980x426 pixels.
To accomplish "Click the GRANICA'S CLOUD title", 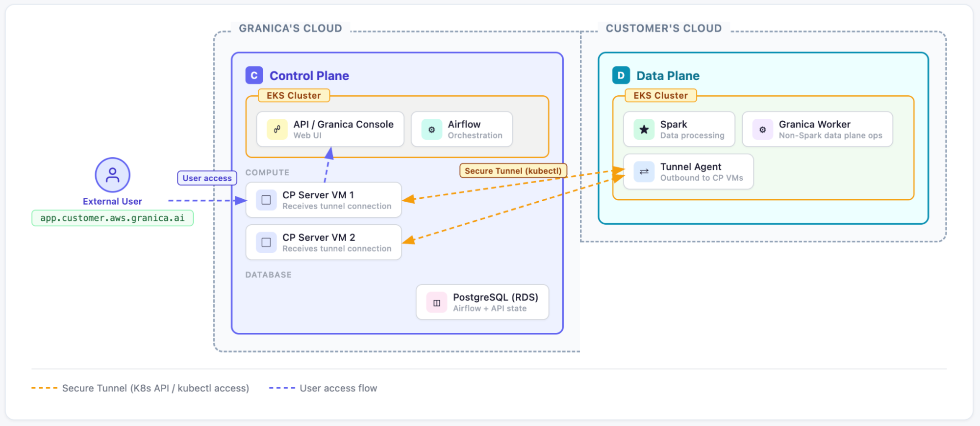I will click(290, 28).
